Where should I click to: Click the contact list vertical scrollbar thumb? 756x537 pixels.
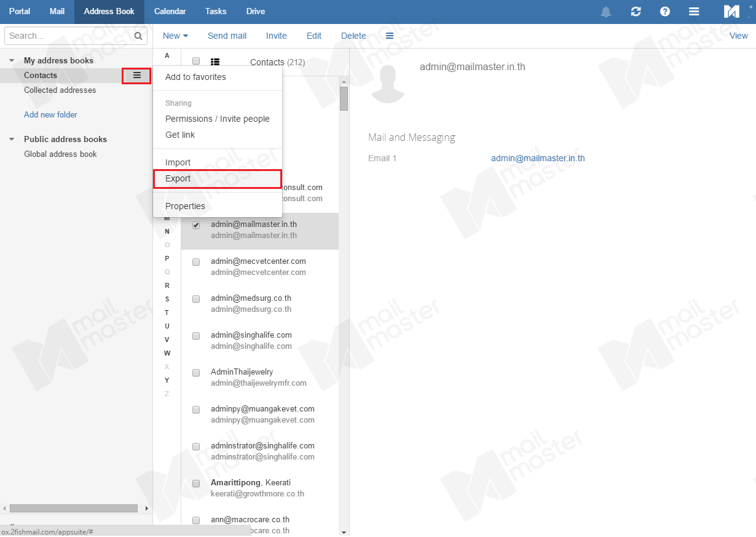pyautogui.click(x=344, y=98)
